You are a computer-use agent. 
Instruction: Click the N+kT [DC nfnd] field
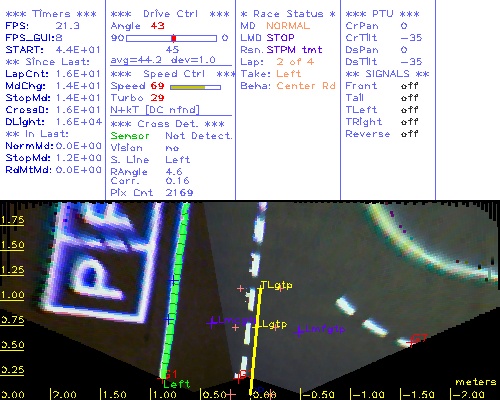[x=155, y=110]
